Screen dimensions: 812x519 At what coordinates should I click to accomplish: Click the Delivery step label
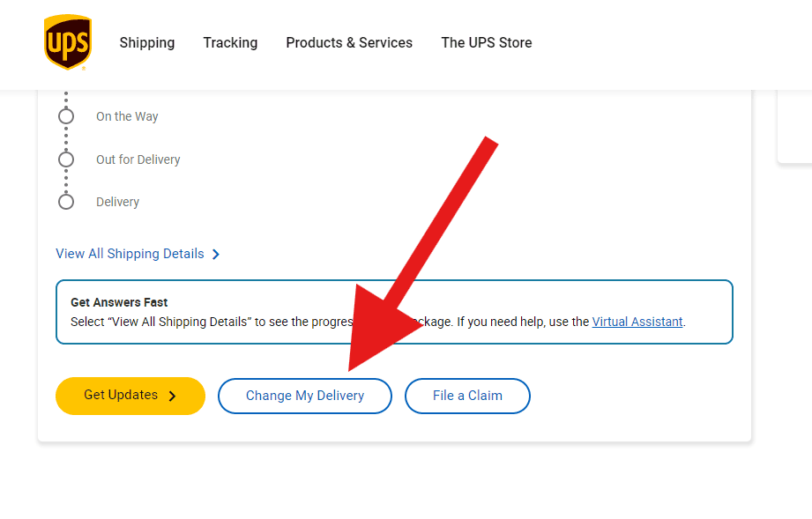click(x=118, y=202)
